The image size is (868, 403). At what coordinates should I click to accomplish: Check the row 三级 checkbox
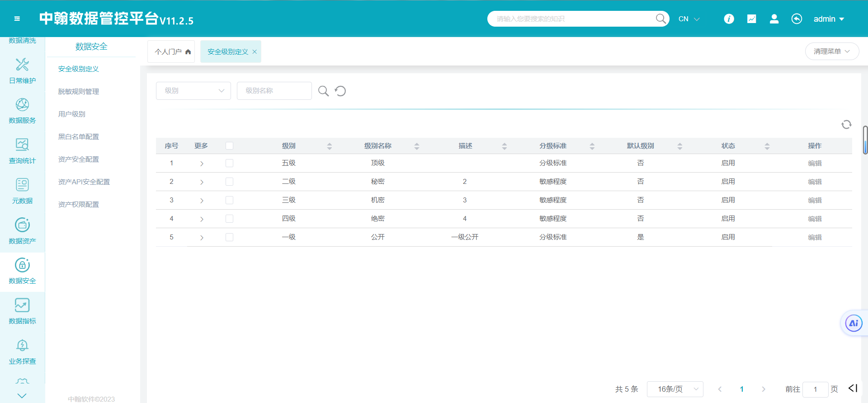click(x=229, y=200)
